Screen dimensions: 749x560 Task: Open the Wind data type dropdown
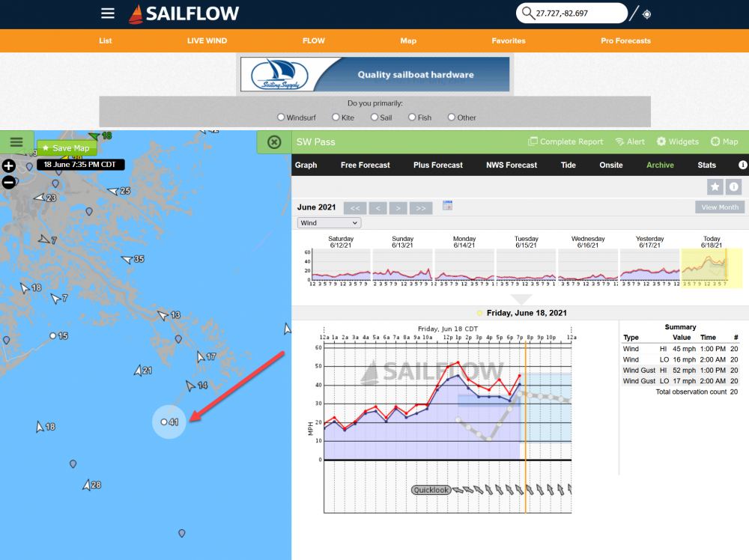point(329,222)
